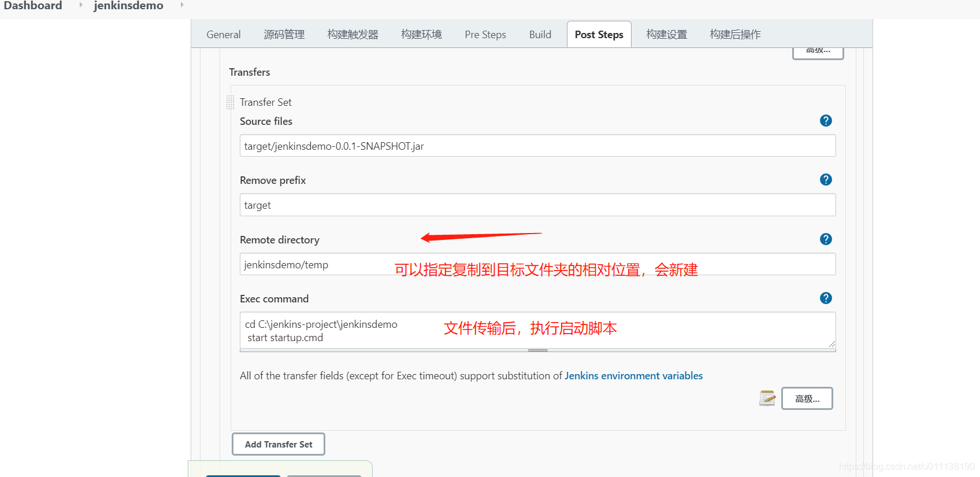Click the Transfers section heading
Viewport: 980px width, 477px height.
coord(250,72)
